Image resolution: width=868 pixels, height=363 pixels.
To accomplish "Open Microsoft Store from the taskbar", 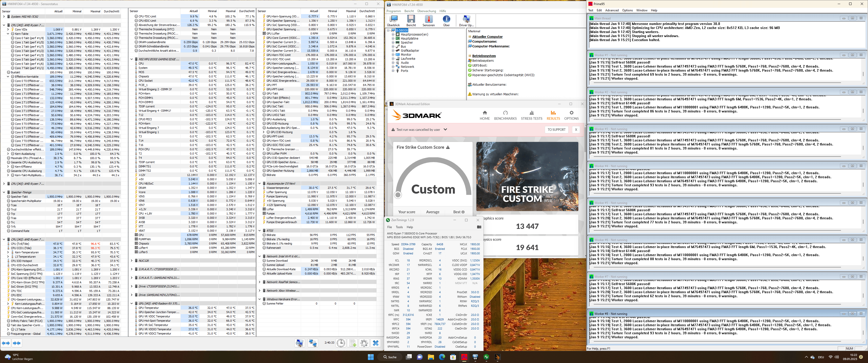I will (453, 357).
